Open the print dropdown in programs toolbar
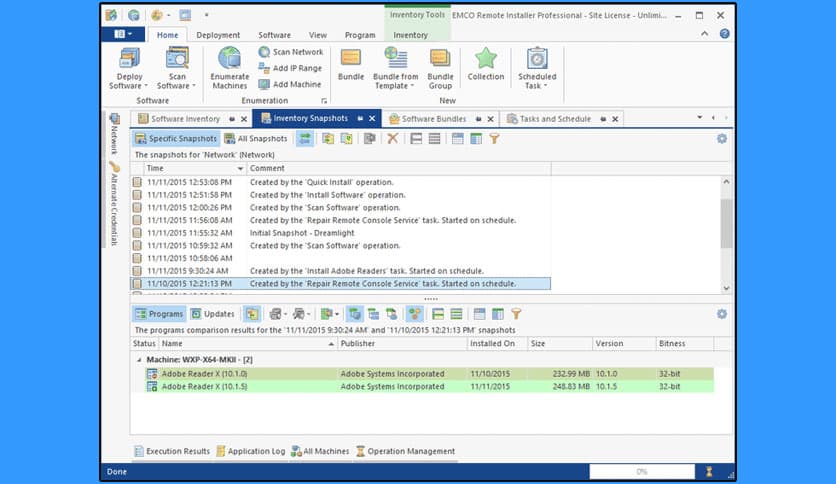 [278, 314]
